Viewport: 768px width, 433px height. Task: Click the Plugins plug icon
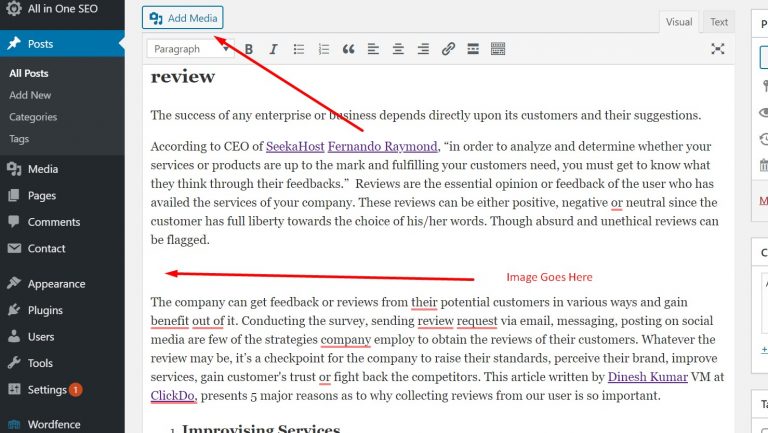click(x=14, y=310)
